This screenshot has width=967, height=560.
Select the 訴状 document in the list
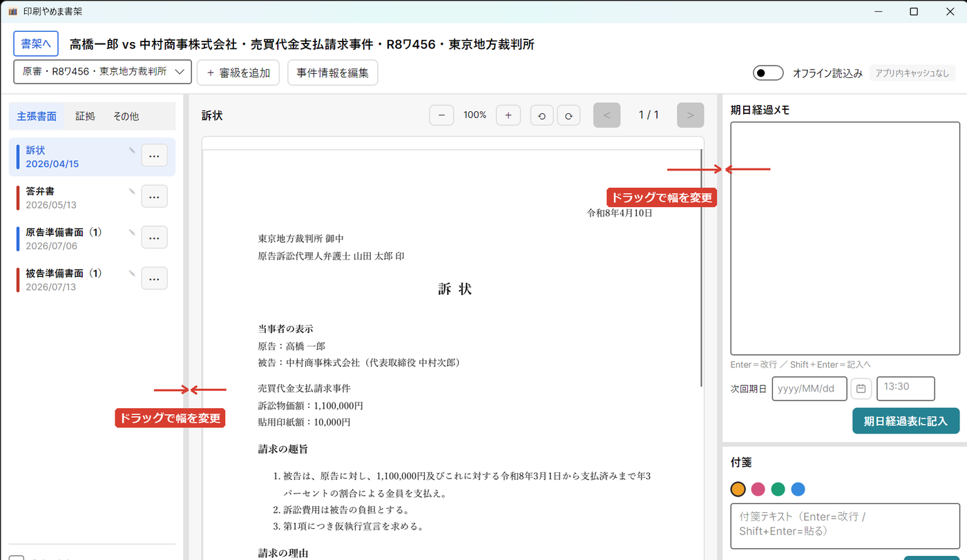[92, 157]
